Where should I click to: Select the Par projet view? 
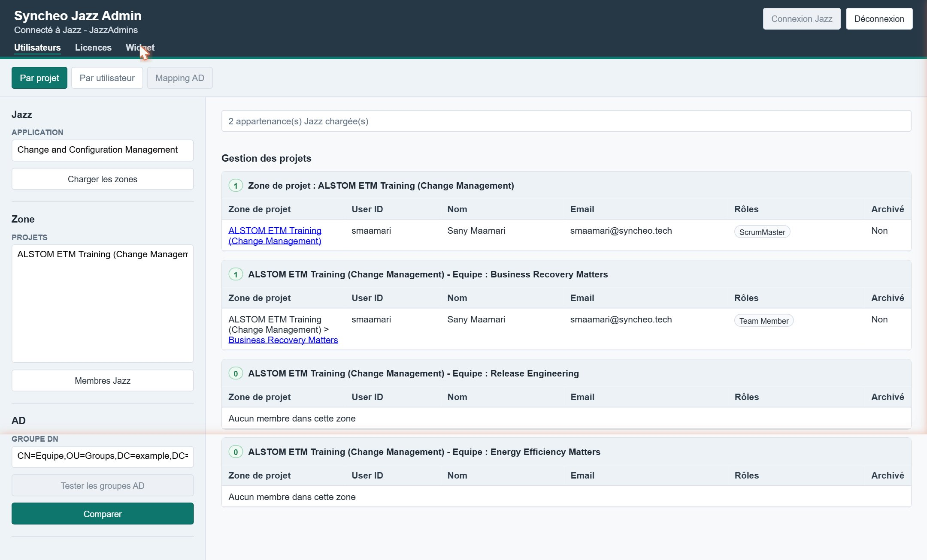39,78
